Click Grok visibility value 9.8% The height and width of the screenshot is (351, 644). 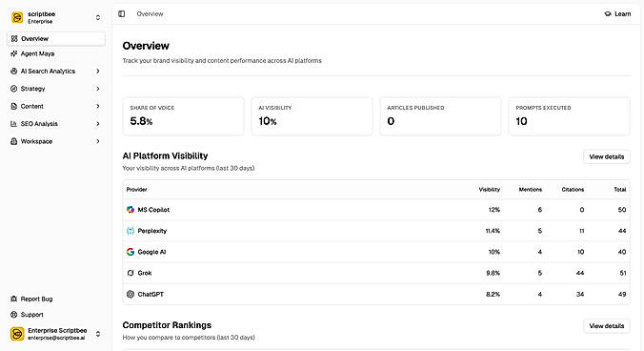click(x=493, y=273)
